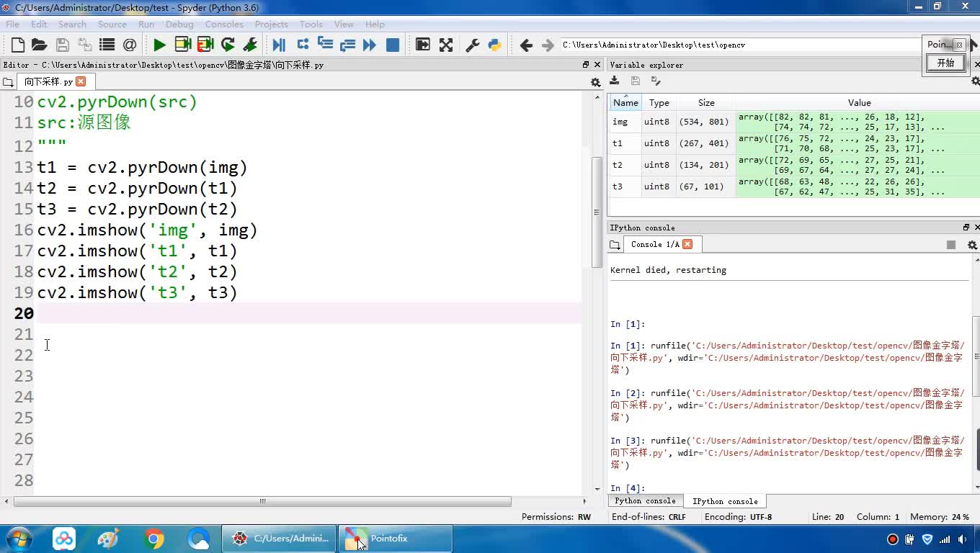This screenshot has width=980, height=553.
Task: Click the back arrow in the toolbar
Action: (x=526, y=45)
